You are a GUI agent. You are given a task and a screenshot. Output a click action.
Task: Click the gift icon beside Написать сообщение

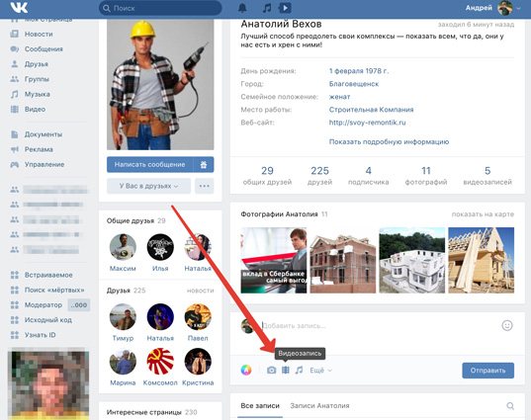tap(203, 164)
